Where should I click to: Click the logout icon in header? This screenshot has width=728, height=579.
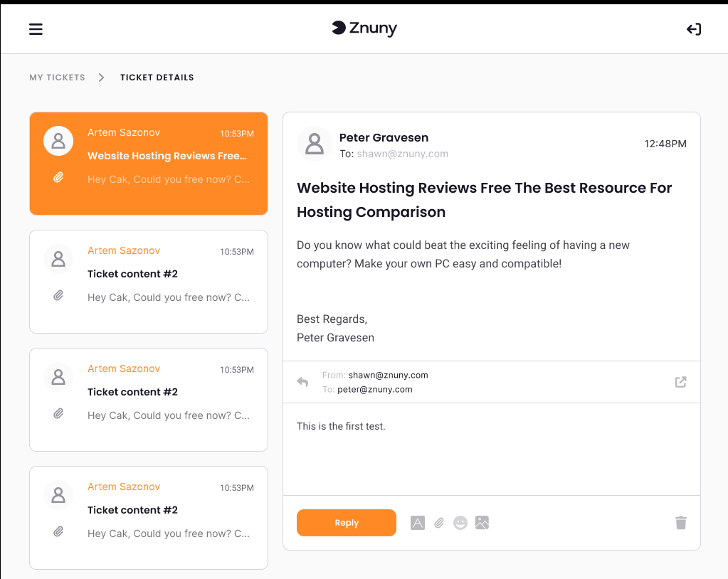click(693, 29)
